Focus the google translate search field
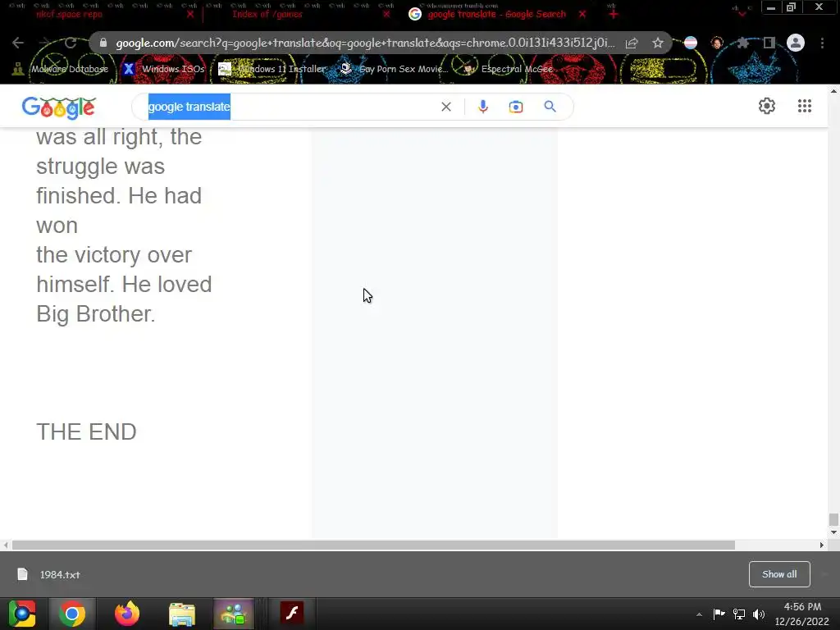The height and width of the screenshot is (630, 840). [x=290, y=107]
